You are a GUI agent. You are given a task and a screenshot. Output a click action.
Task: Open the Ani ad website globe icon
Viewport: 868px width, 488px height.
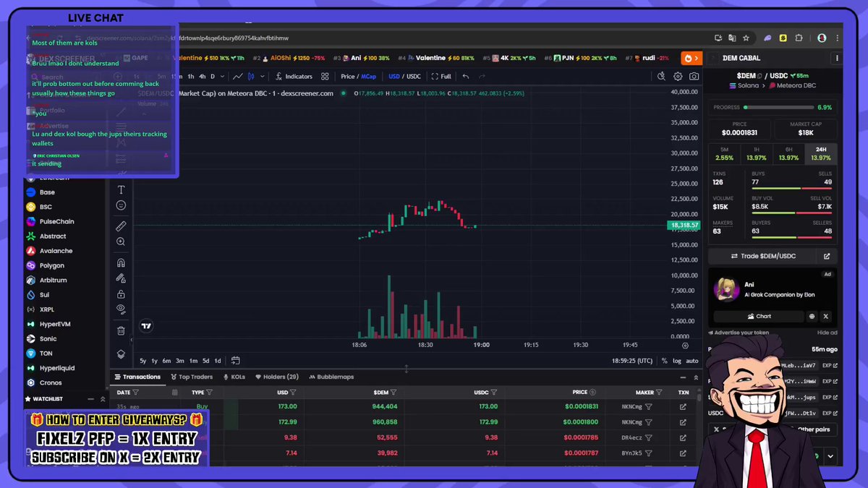tap(812, 316)
